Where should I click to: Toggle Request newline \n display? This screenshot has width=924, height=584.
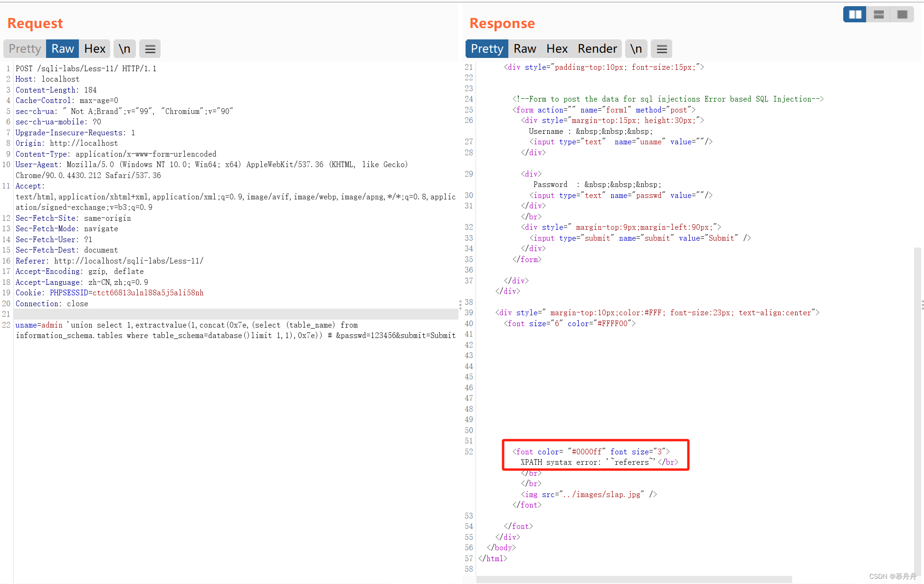[x=124, y=49]
